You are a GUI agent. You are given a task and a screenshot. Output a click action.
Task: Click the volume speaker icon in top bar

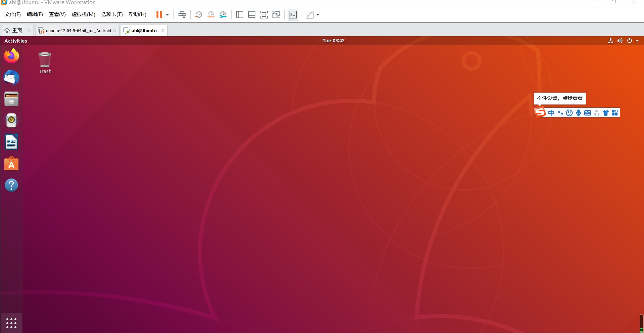tap(620, 41)
